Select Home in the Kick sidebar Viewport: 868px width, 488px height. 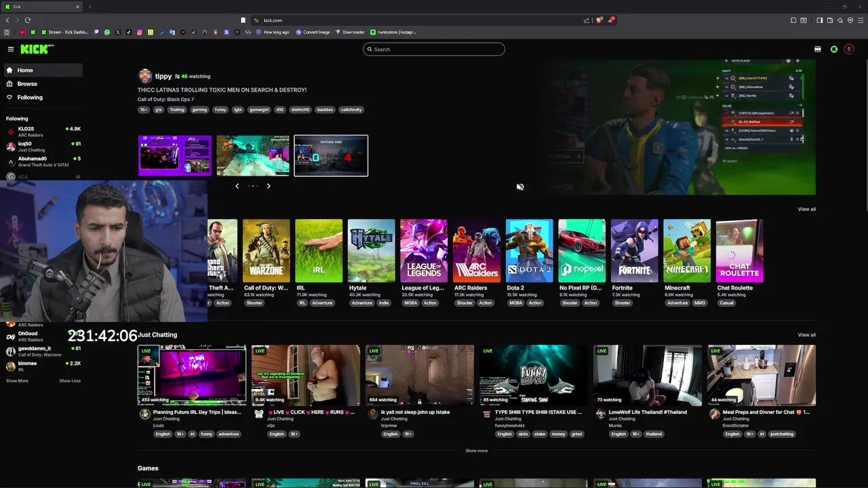click(x=42, y=70)
